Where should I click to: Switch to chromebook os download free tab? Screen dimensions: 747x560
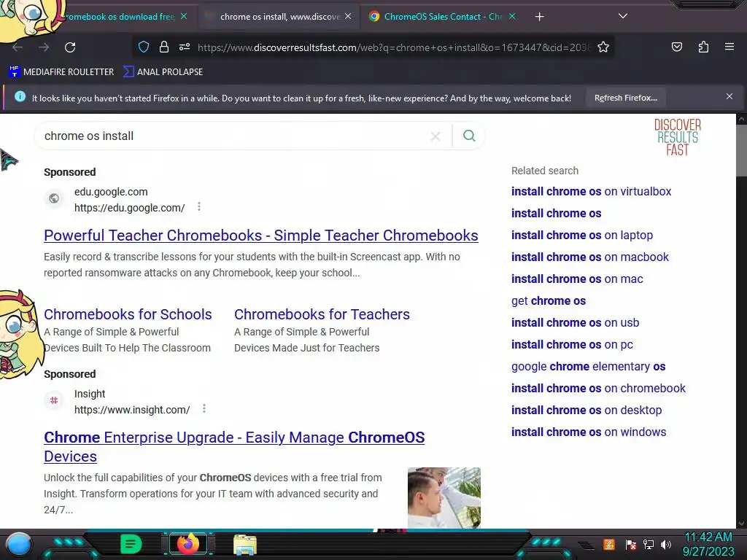119,17
